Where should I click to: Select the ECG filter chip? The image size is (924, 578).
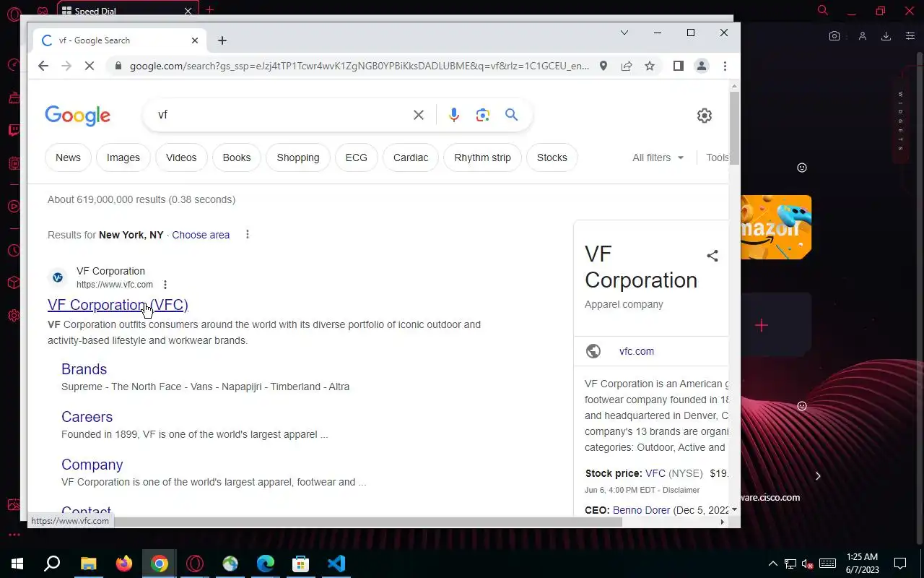pyautogui.click(x=356, y=158)
